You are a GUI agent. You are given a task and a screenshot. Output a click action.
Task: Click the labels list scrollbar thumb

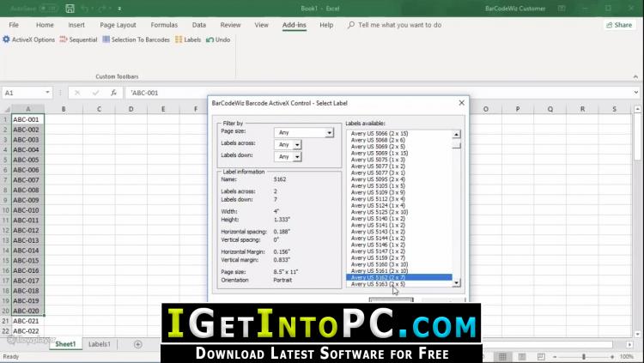(456, 145)
